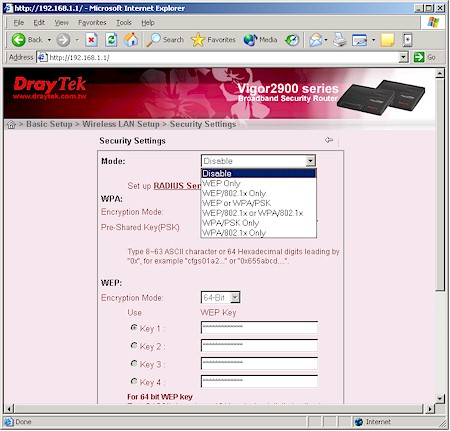Go to the Home page icon
This screenshot has width=450, height=431.
[131, 40]
